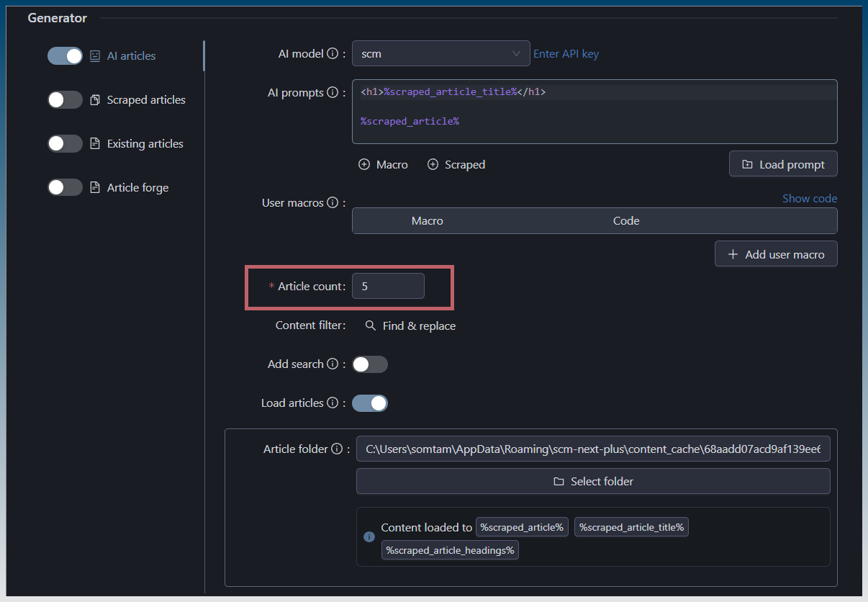Click the Enter API key link
Viewport: 868px width, 602px height.
pos(566,54)
